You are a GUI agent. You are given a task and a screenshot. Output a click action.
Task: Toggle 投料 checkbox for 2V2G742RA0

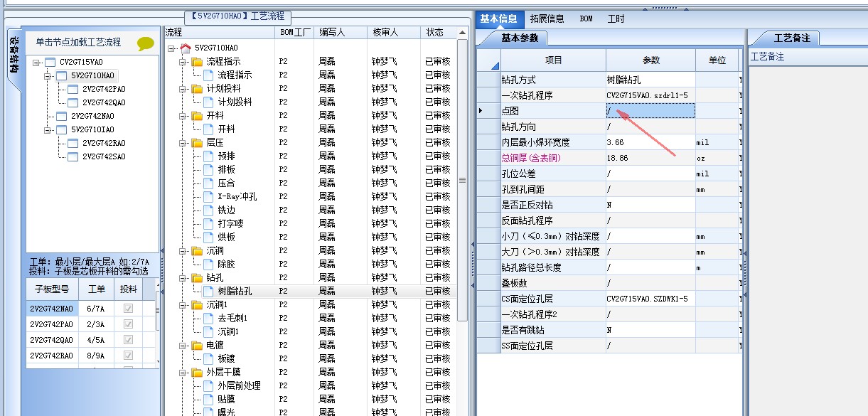129,355
